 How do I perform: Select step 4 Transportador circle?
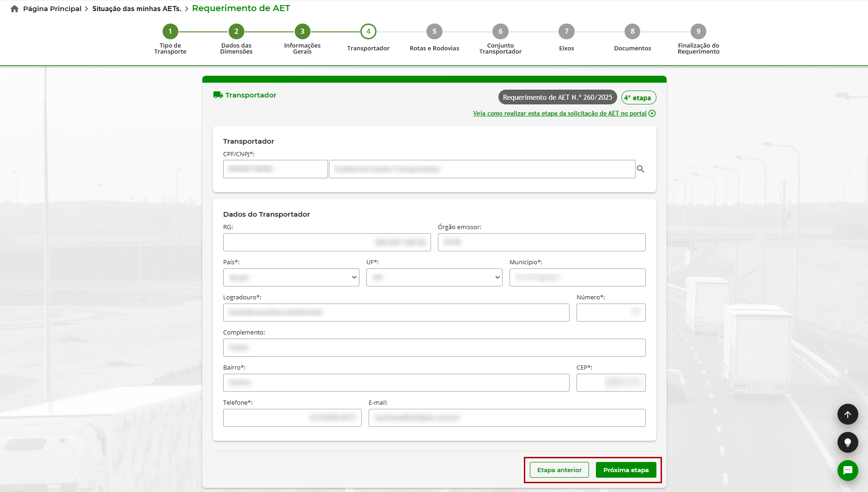click(368, 31)
